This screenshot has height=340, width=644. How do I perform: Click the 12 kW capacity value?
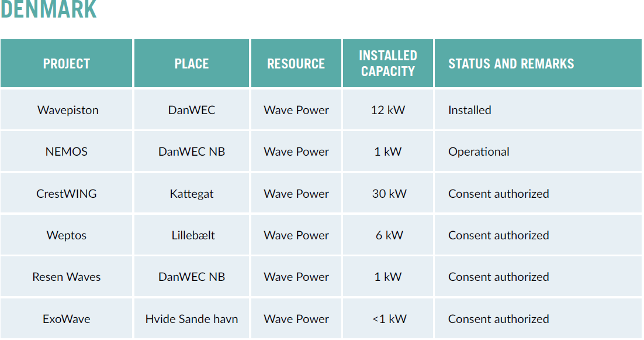coord(388,110)
